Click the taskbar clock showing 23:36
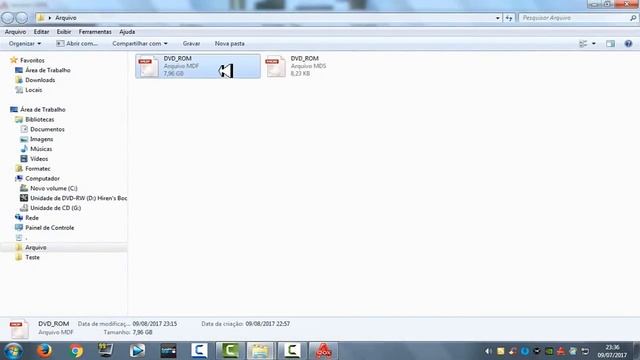This screenshot has height=360, width=640. click(x=612, y=351)
